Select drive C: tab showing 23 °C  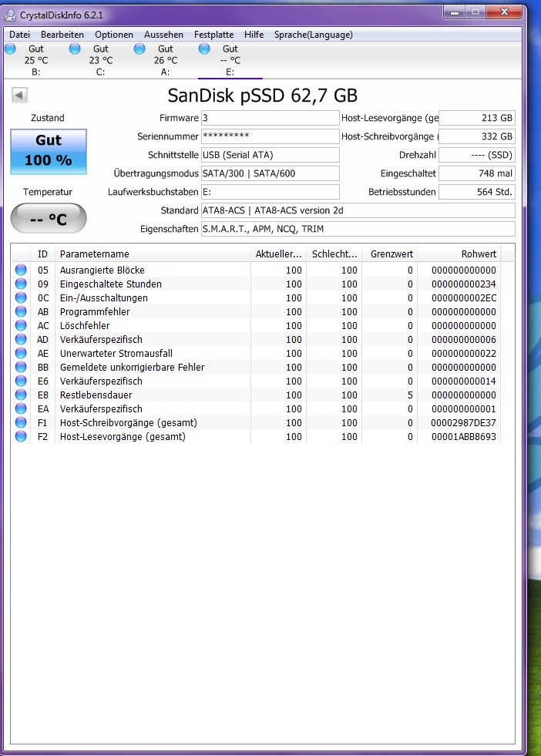point(101,60)
